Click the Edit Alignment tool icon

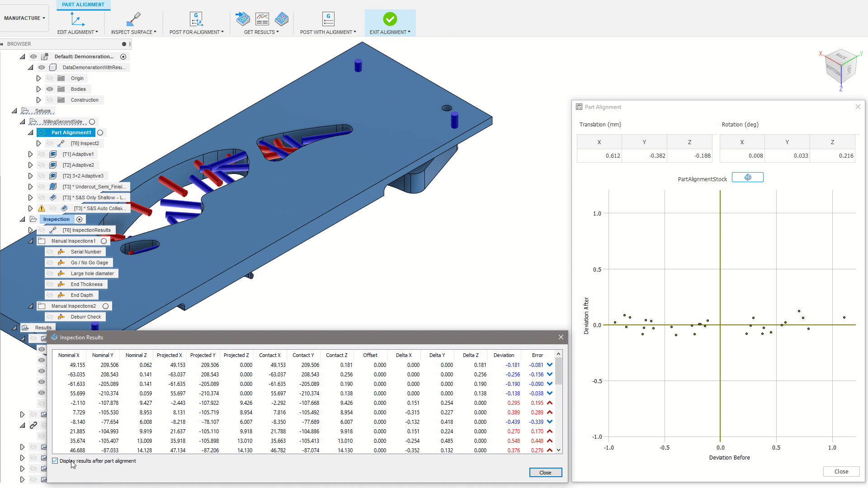pos(77,19)
